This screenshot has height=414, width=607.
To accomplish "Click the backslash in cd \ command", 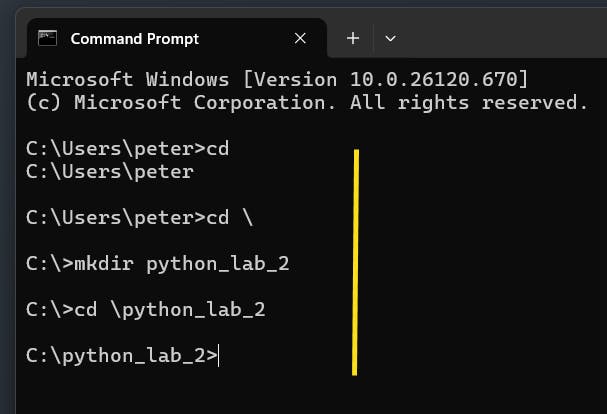I will [x=248, y=218].
